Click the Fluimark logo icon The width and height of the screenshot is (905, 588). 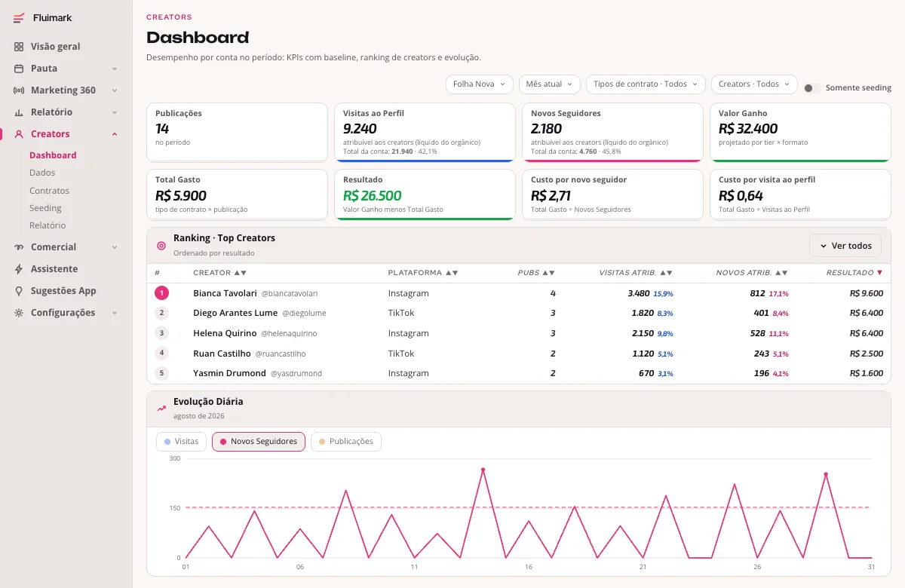19,18
